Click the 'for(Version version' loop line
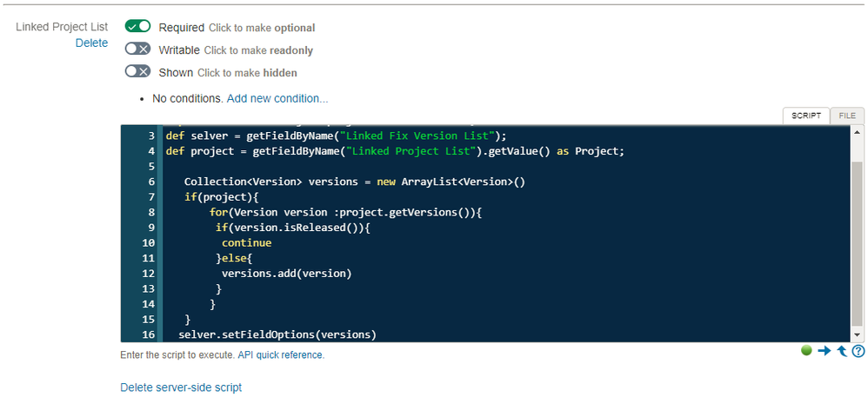 [x=346, y=212]
